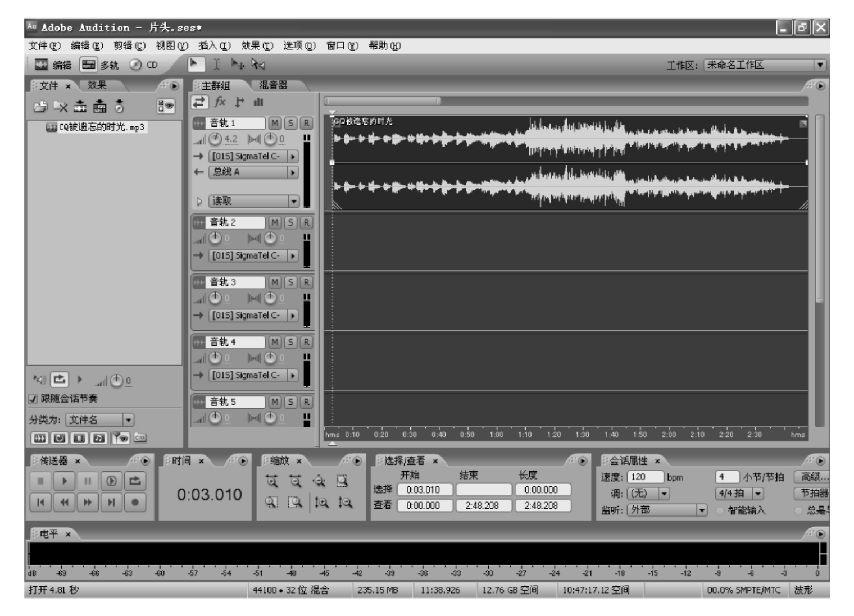The width and height of the screenshot is (854, 616).
Task: Show the sends view icon in main group
Action: point(240,102)
